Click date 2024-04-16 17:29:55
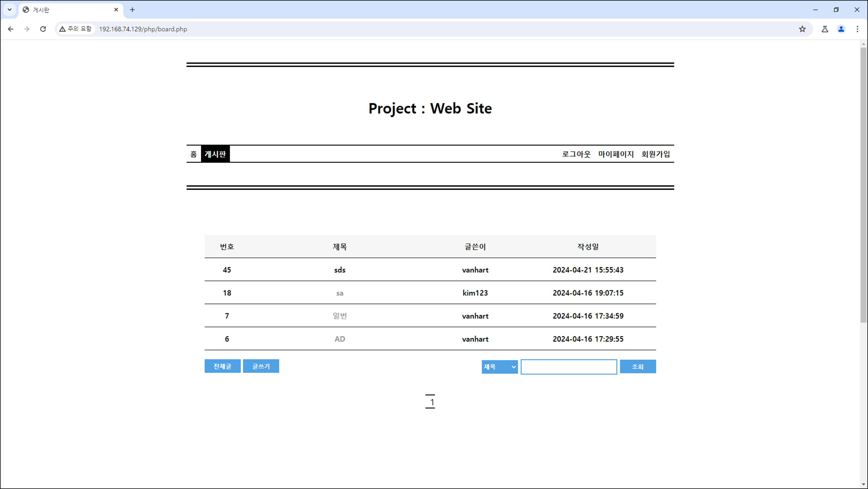 (x=588, y=339)
